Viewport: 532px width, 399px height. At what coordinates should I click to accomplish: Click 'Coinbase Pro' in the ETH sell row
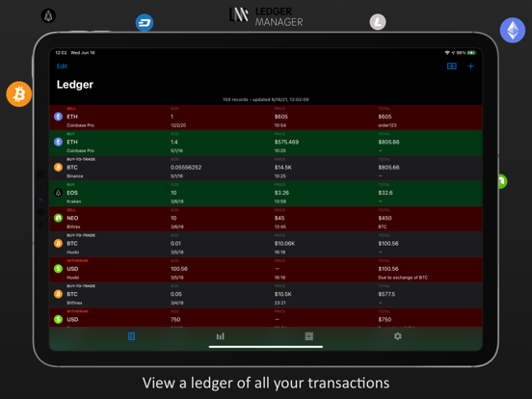coord(80,125)
